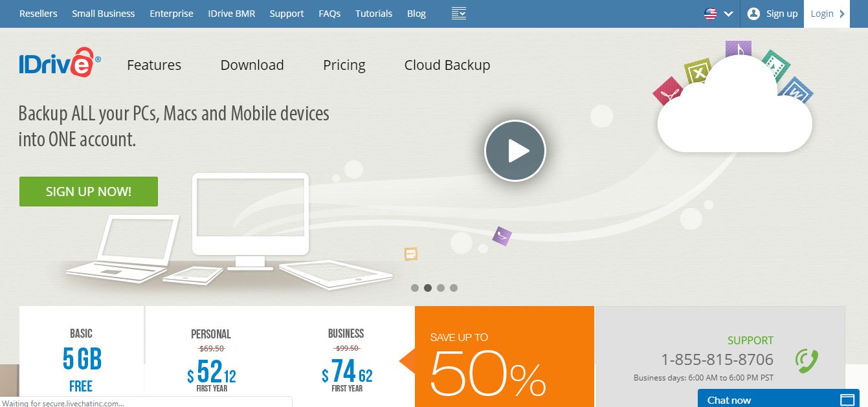Click the IDrive logo
The image size is (868, 407).
coord(60,62)
